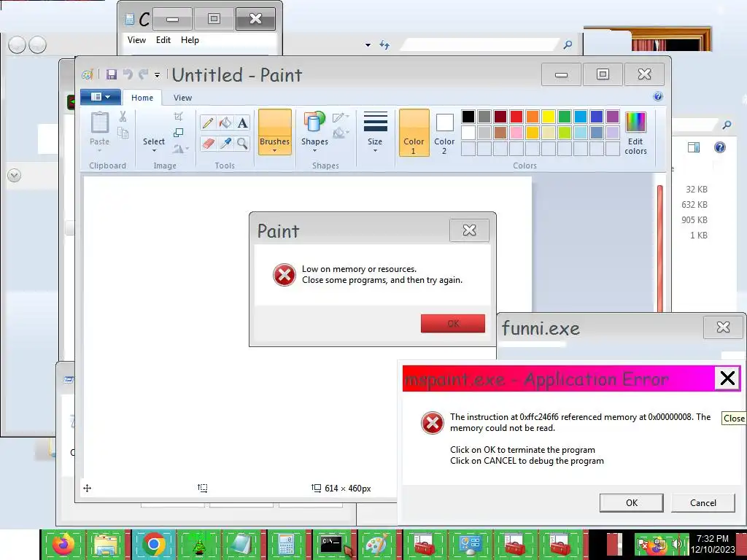Activate the Color picker eyedropper tool

pyautogui.click(x=225, y=143)
